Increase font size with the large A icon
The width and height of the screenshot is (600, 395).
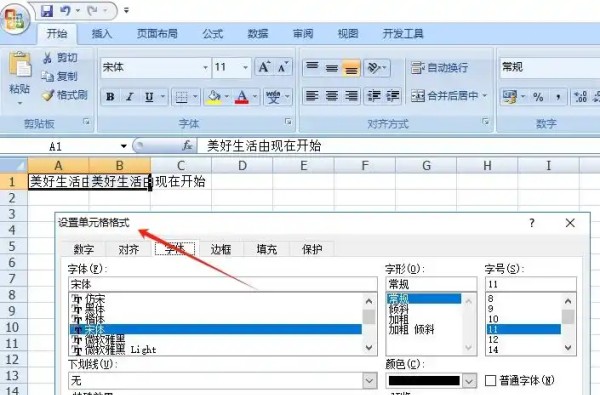tap(264, 67)
